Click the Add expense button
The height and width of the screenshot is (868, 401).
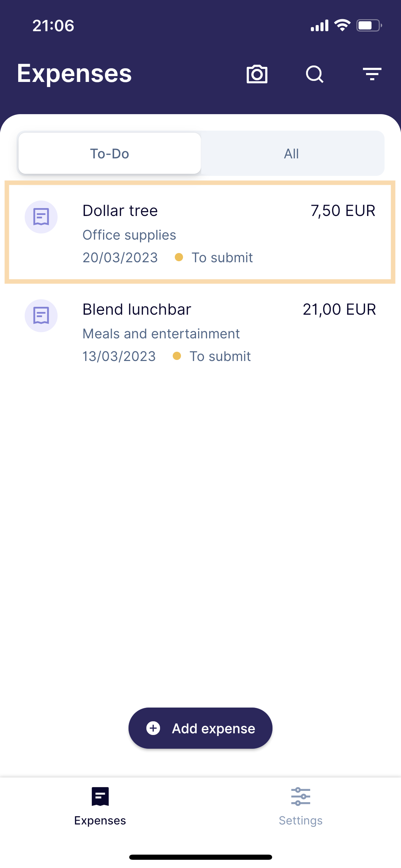coord(200,728)
